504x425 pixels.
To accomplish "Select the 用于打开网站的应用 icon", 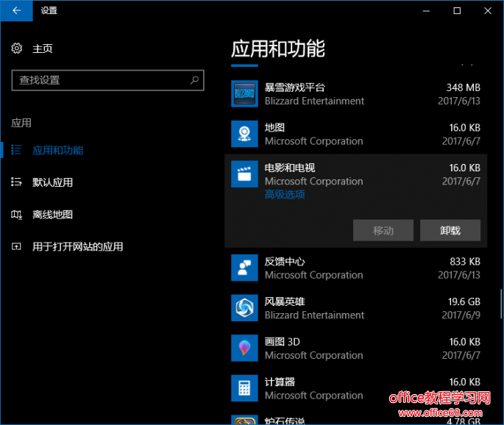I will 16,246.
